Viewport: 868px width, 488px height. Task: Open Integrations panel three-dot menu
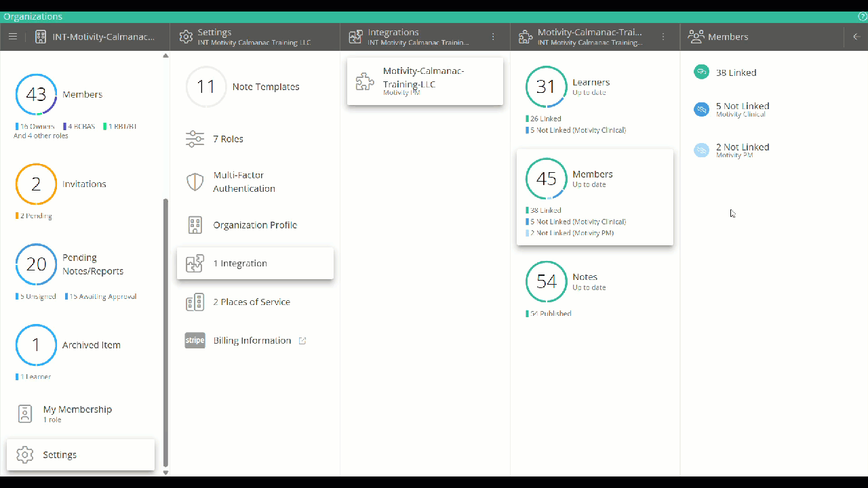coord(493,37)
